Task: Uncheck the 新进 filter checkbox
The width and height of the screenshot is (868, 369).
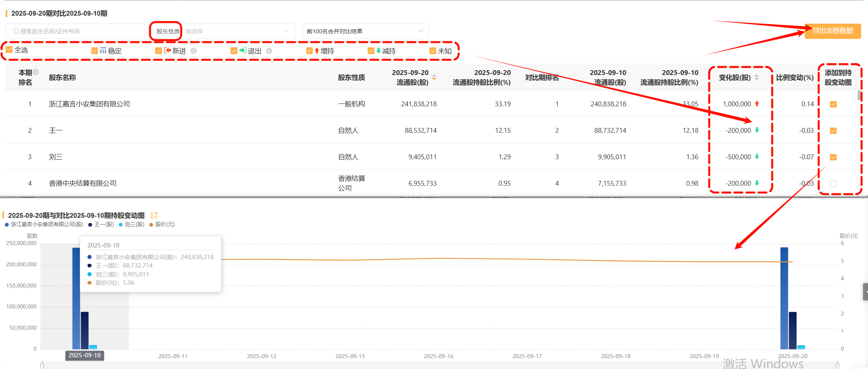Action: 158,51
